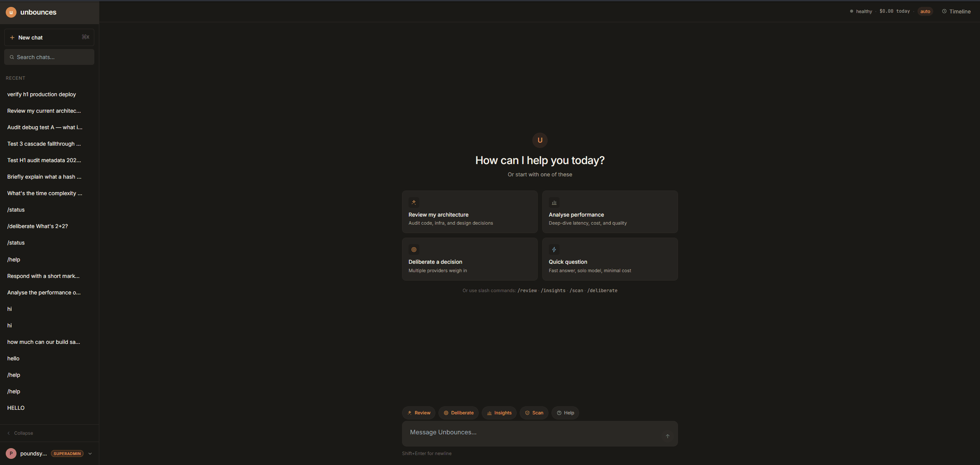
Task: Click the /insights slash command link
Action: tap(553, 291)
